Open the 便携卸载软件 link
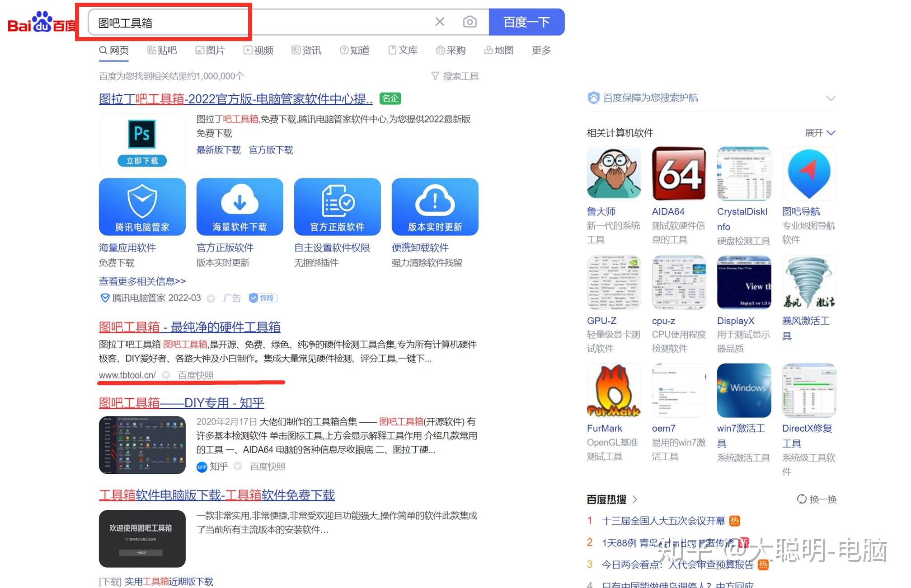This screenshot has width=911, height=588. coord(420,247)
